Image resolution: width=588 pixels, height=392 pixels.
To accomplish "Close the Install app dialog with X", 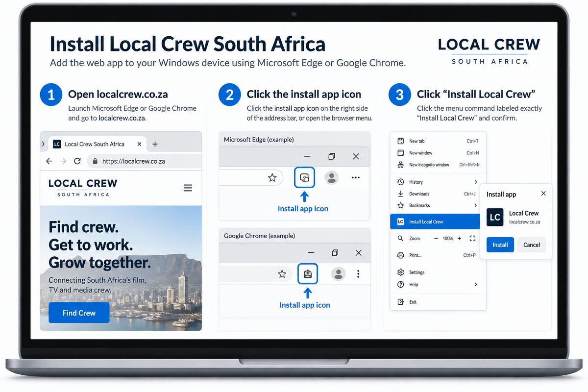I will (x=543, y=194).
